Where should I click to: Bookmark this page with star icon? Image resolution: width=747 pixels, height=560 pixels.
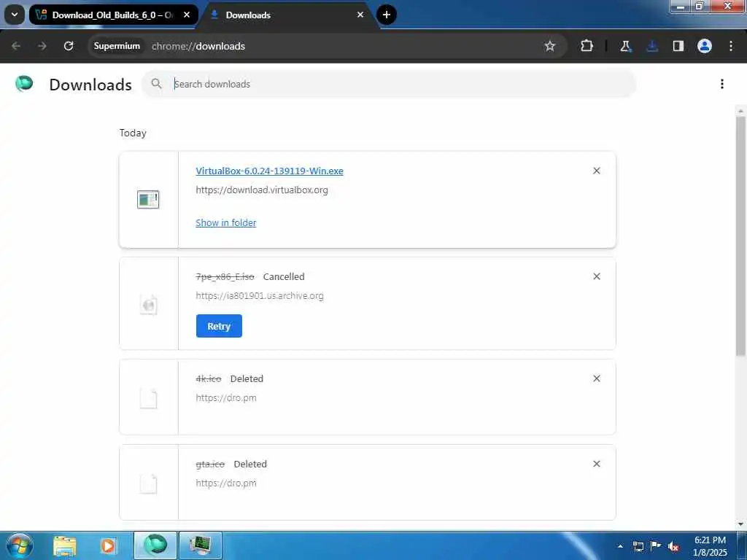(550, 46)
